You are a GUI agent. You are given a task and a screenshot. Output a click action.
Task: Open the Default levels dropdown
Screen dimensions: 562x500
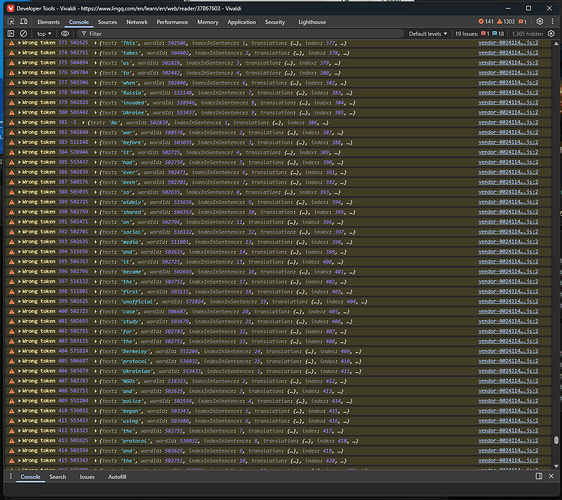(x=428, y=34)
